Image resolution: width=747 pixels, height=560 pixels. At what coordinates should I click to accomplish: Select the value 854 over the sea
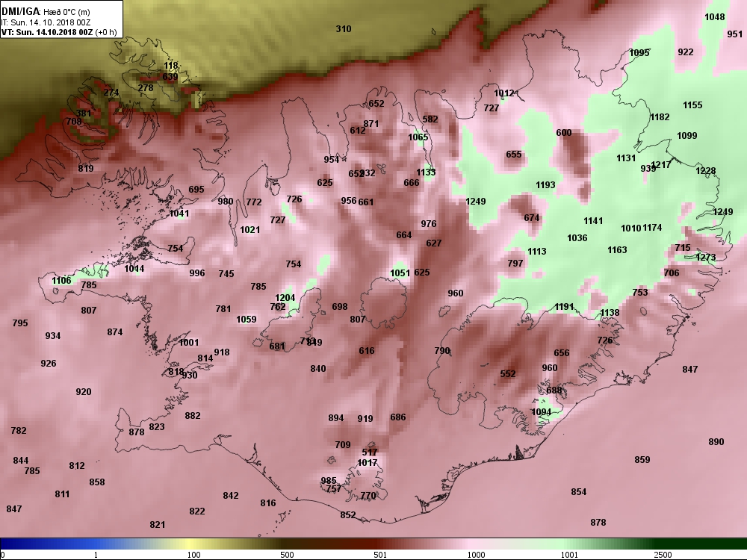(578, 492)
